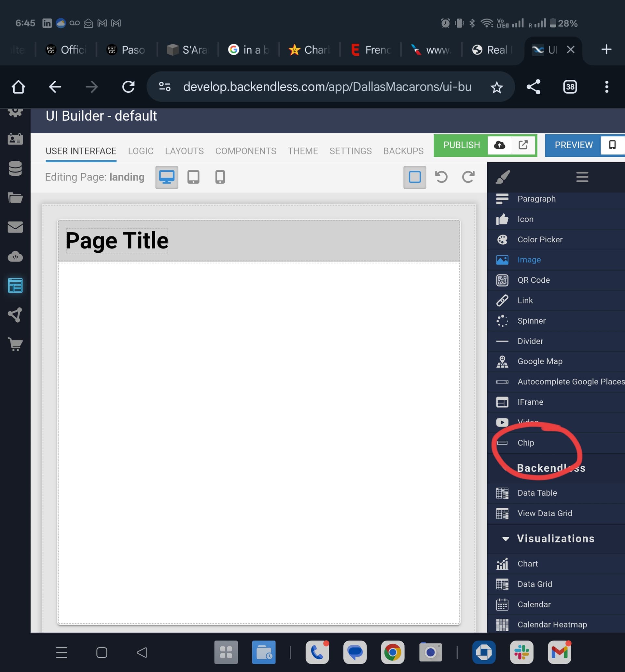The width and height of the screenshot is (625, 672).
Task: Select the Calendar Heatmap component
Action: (556, 625)
